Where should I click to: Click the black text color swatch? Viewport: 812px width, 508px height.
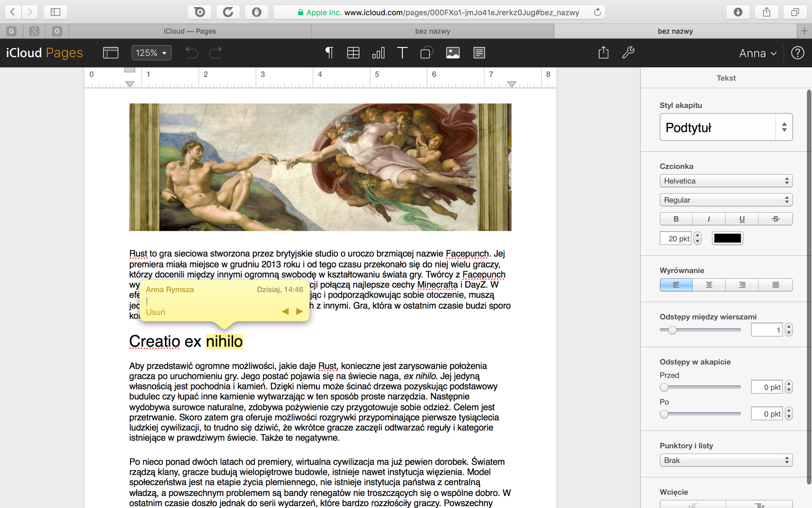pyautogui.click(x=727, y=238)
